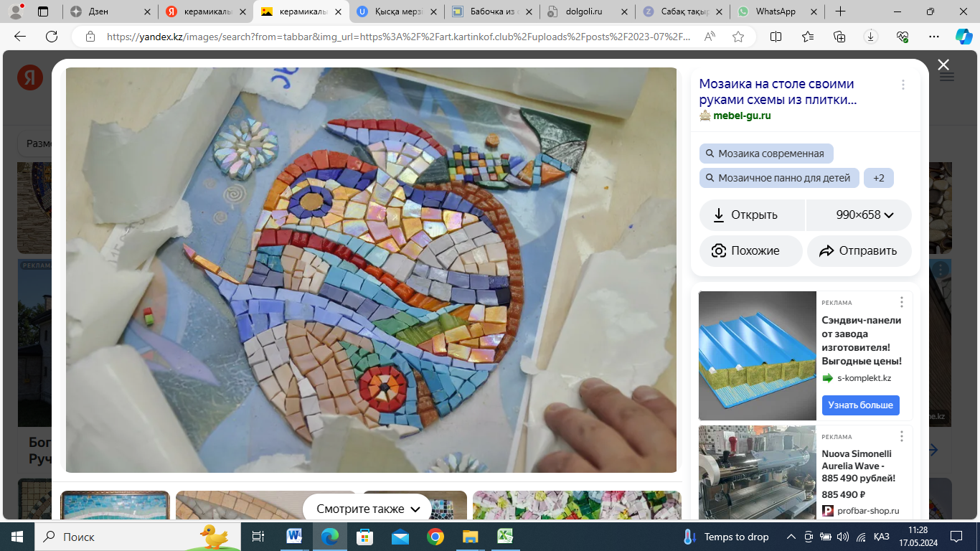Click the fish mosaic main image
Image resolution: width=980 pixels, height=551 pixels.
(371, 270)
